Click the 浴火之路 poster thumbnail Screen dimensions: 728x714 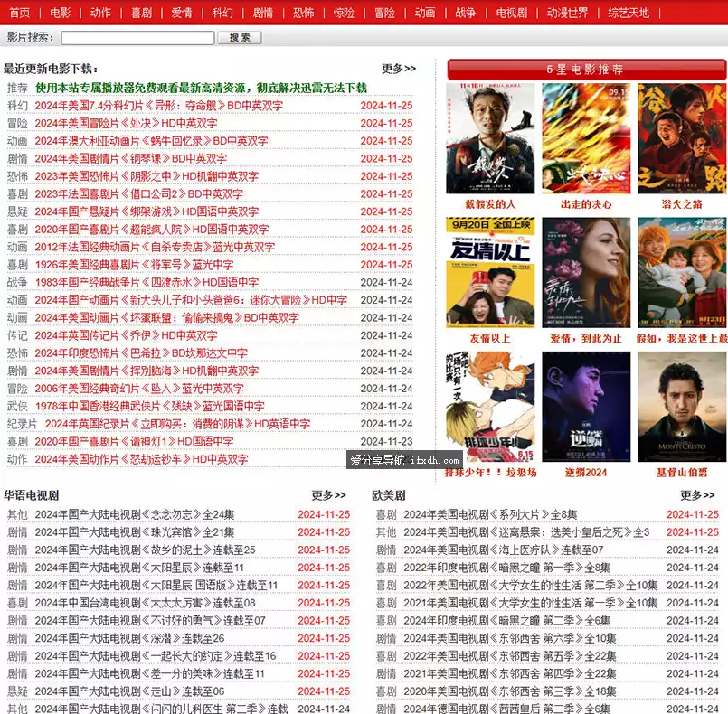point(682,138)
